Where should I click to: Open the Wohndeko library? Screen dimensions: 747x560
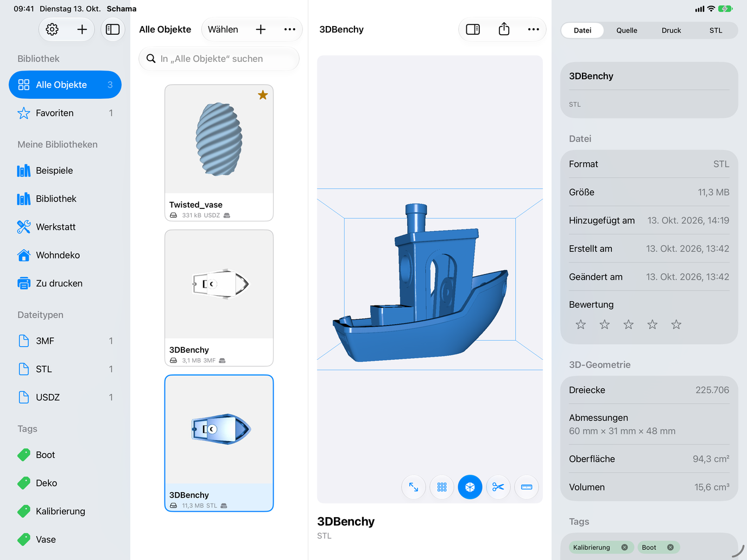pyautogui.click(x=65, y=255)
